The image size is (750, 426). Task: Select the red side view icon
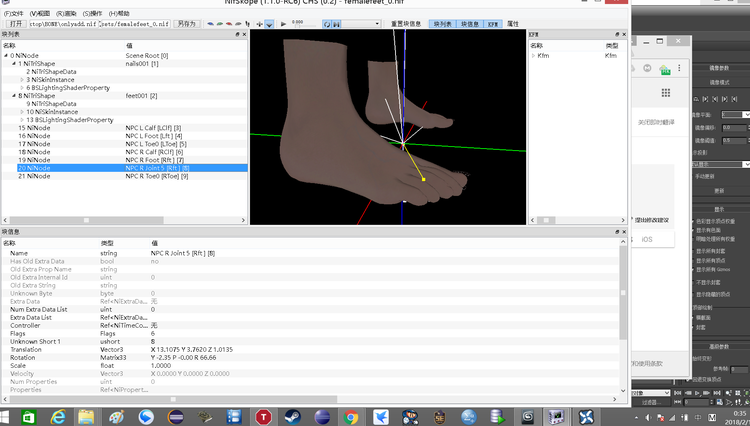[229, 24]
